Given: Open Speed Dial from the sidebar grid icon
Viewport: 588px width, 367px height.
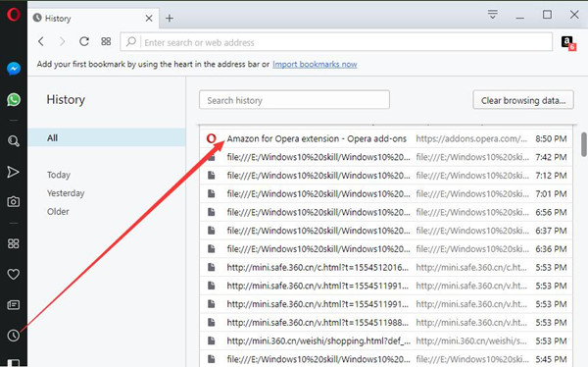Looking at the screenshot, I should click(14, 243).
